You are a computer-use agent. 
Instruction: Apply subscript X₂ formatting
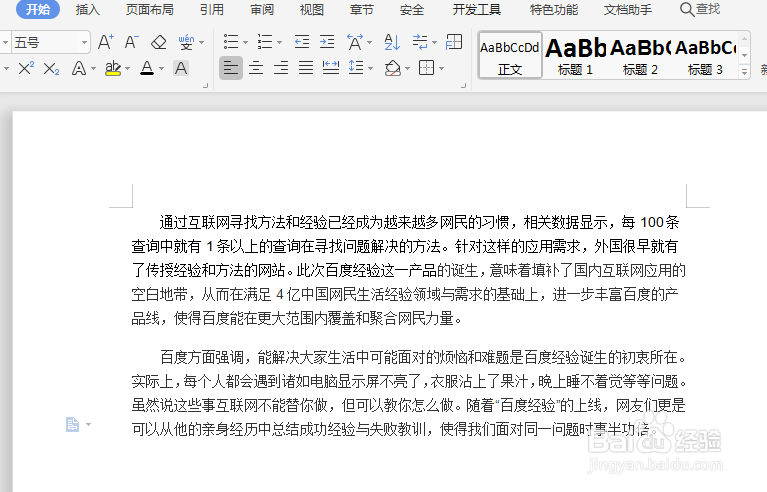point(51,68)
